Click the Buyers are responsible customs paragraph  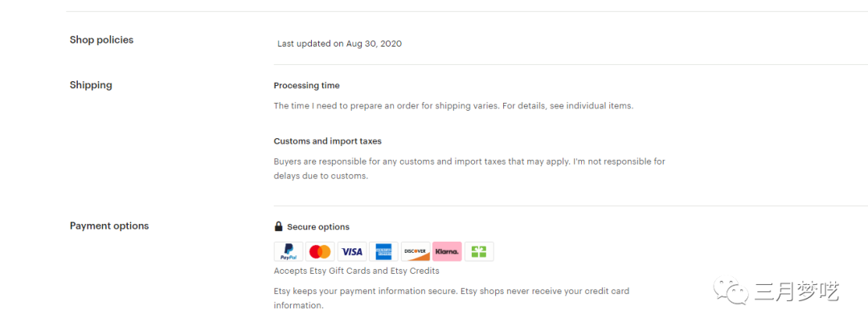(469, 169)
